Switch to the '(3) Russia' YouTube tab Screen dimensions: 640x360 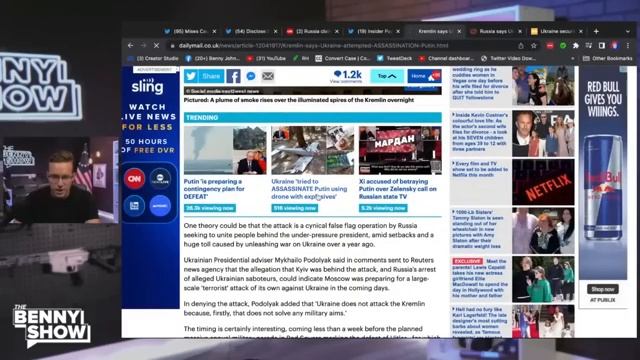[309, 31]
